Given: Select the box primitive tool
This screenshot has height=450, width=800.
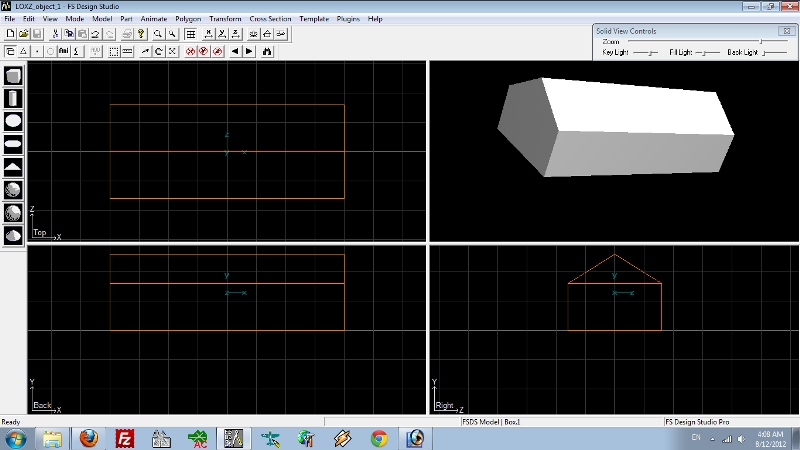Looking at the screenshot, I should (13, 76).
